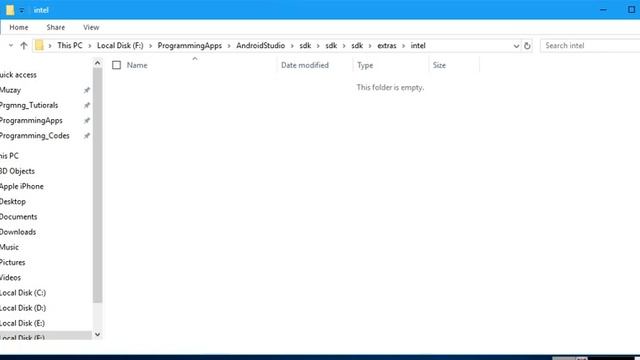The image size is (640, 360).
Task: Minimize the intel Explorer window
Action: [x=603, y=10]
